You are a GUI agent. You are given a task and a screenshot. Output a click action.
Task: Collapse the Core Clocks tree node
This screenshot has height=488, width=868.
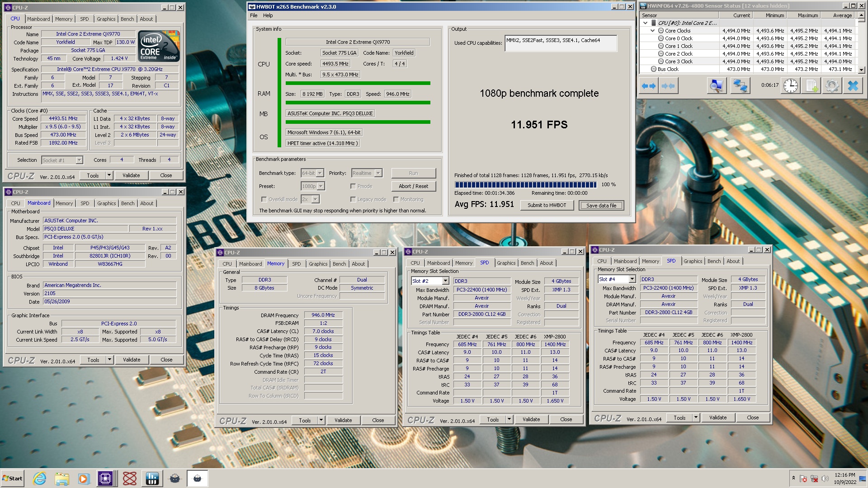652,31
